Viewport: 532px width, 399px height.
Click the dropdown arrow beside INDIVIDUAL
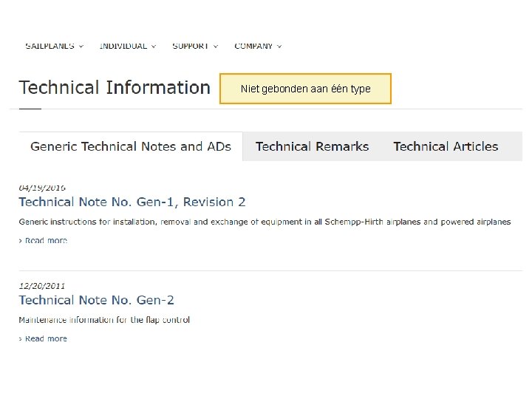pos(154,47)
